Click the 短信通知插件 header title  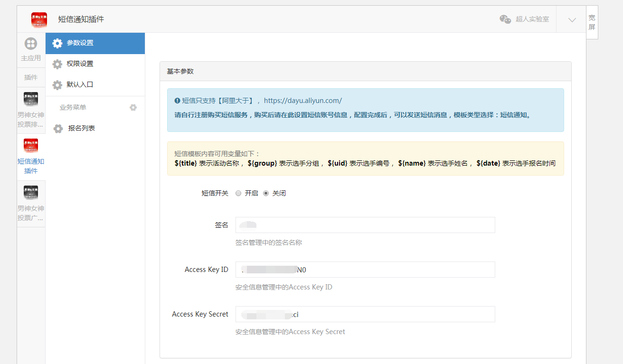[x=81, y=19]
